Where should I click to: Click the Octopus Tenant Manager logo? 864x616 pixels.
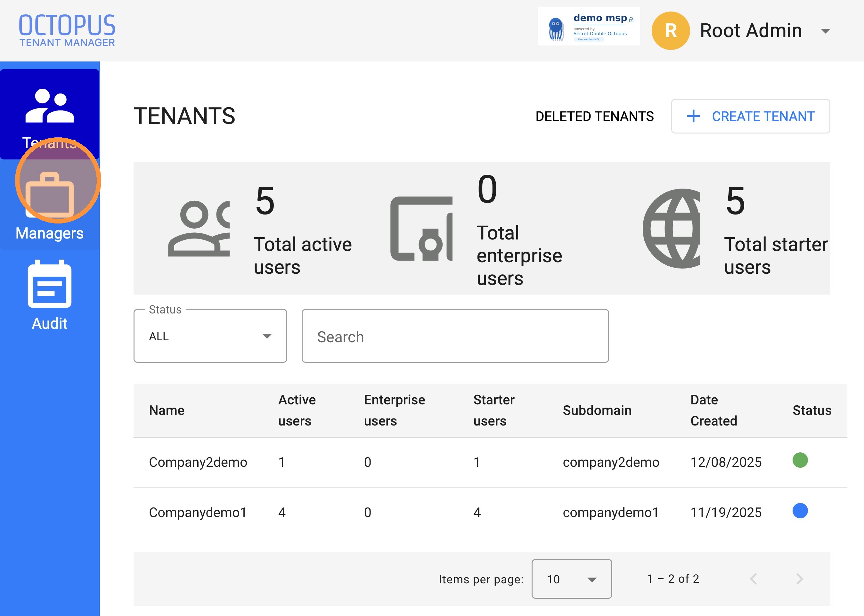tap(67, 30)
